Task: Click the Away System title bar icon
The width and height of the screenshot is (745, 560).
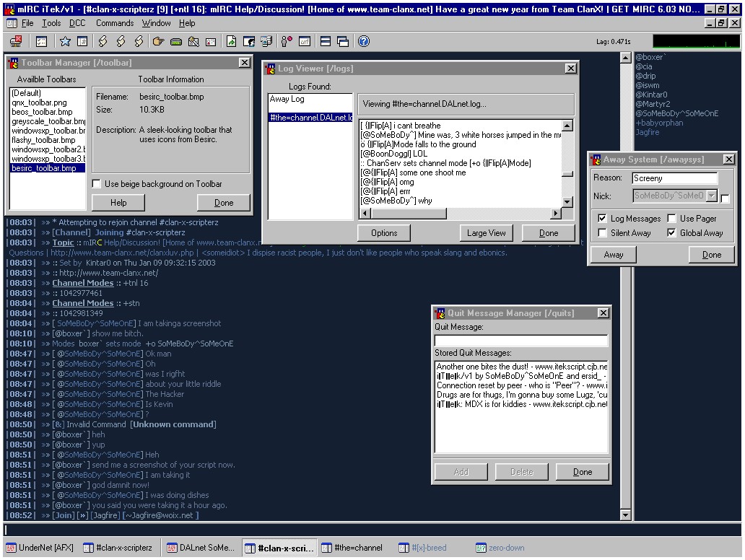Action: point(596,159)
